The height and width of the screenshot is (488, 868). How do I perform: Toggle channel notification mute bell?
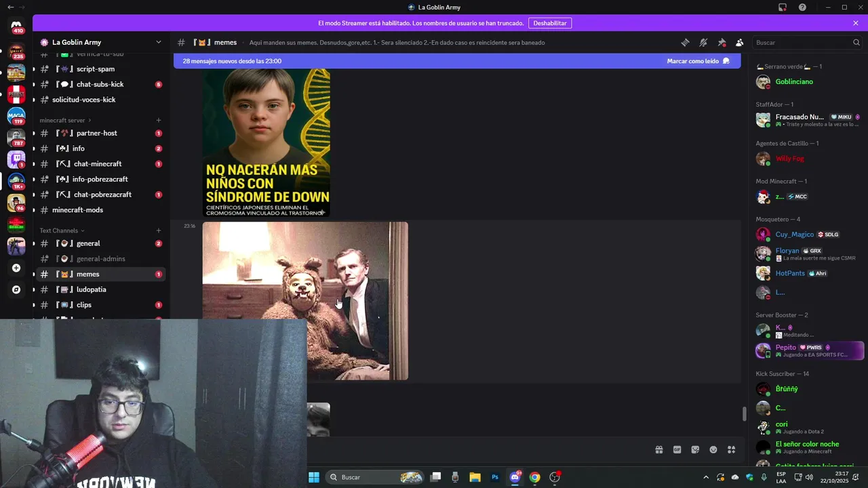703,42
